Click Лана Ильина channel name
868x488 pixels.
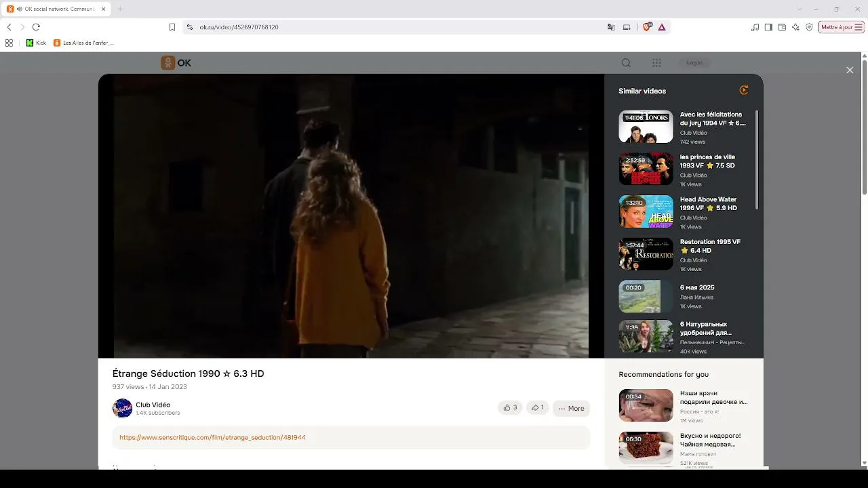click(x=696, y=297)
